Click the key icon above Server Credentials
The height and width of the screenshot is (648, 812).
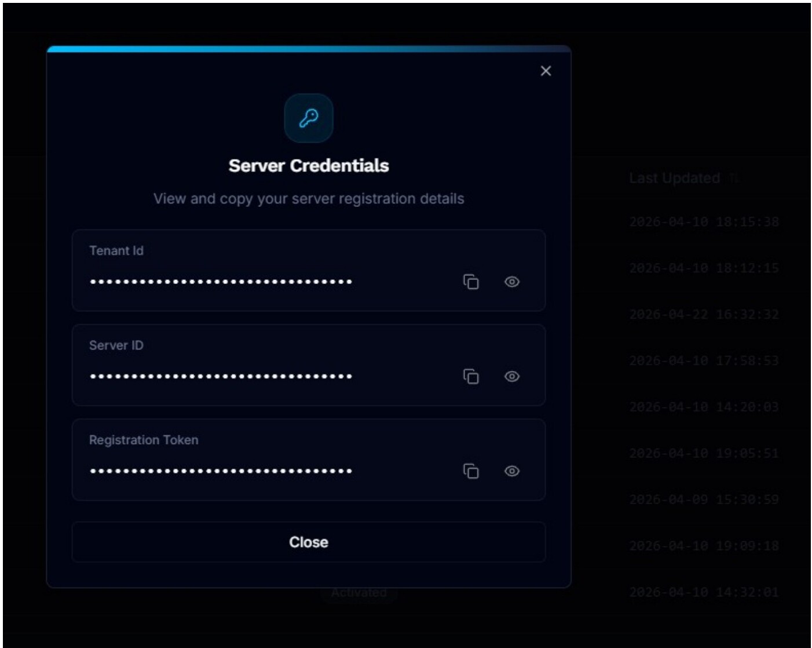309,118
